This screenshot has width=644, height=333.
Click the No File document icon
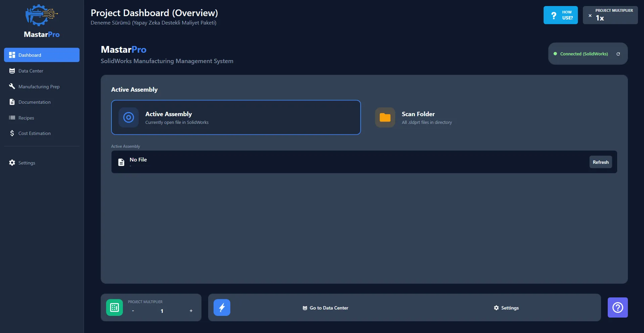pos(121,162)
